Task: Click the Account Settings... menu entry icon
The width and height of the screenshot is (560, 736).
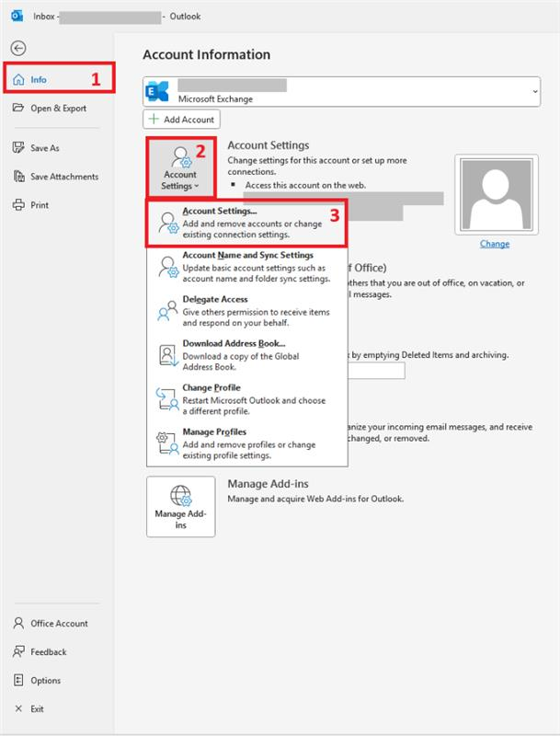Action: point(168,223)
